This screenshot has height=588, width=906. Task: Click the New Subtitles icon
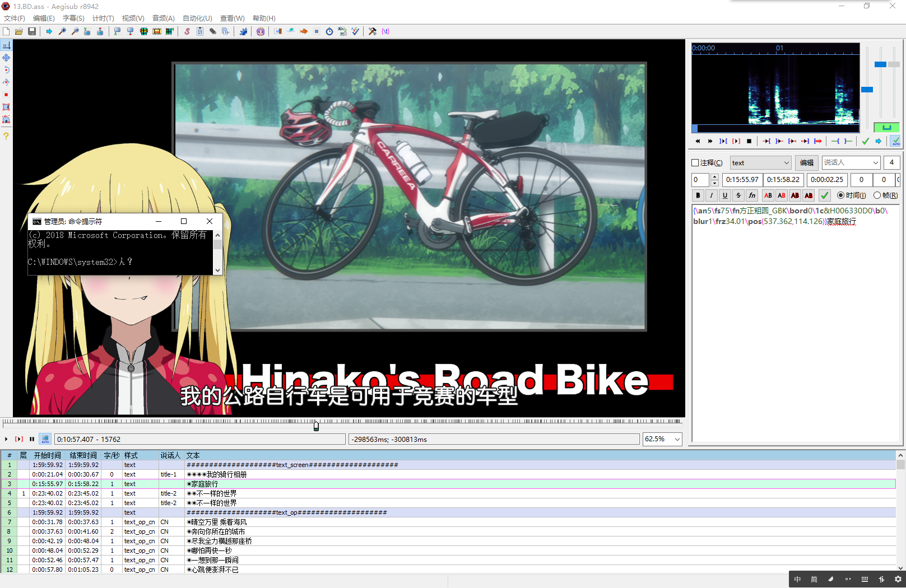click(x=6, y=31)
